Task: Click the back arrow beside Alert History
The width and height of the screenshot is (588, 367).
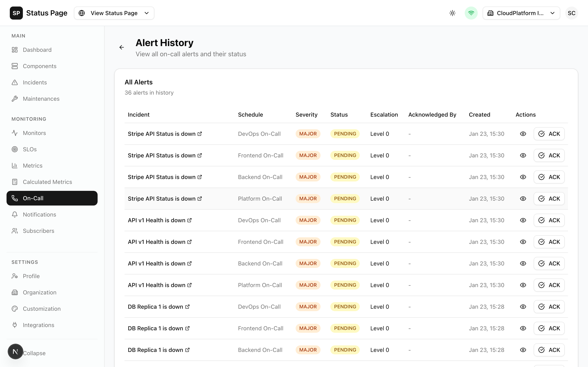Action: pyautogui.click(x=122, y=47)
